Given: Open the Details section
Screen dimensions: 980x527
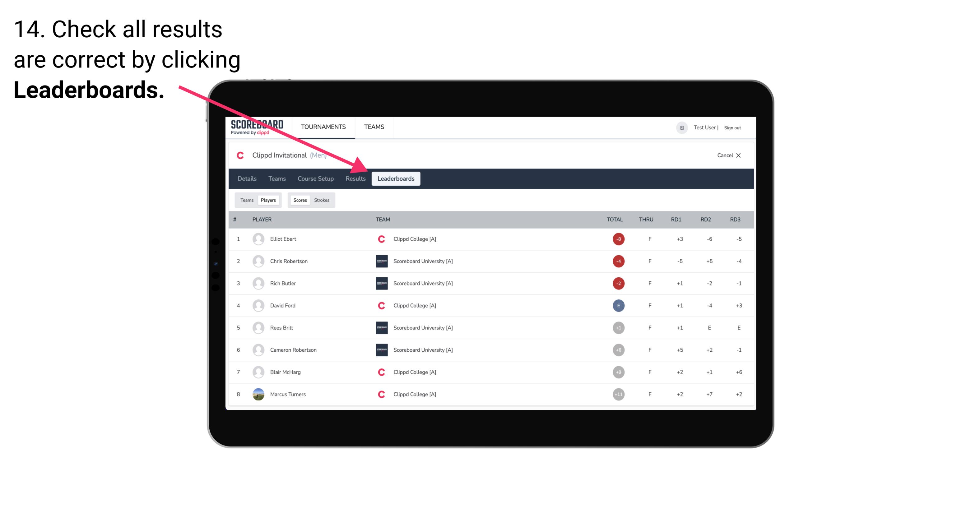Looking at the screenshot, I should click(247, 178).
